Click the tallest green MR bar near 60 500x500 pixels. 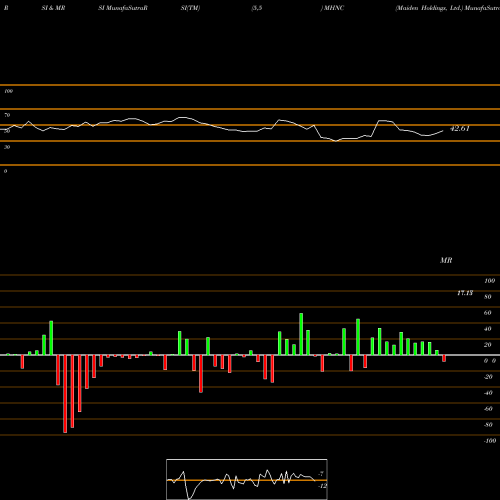[301, 334]
